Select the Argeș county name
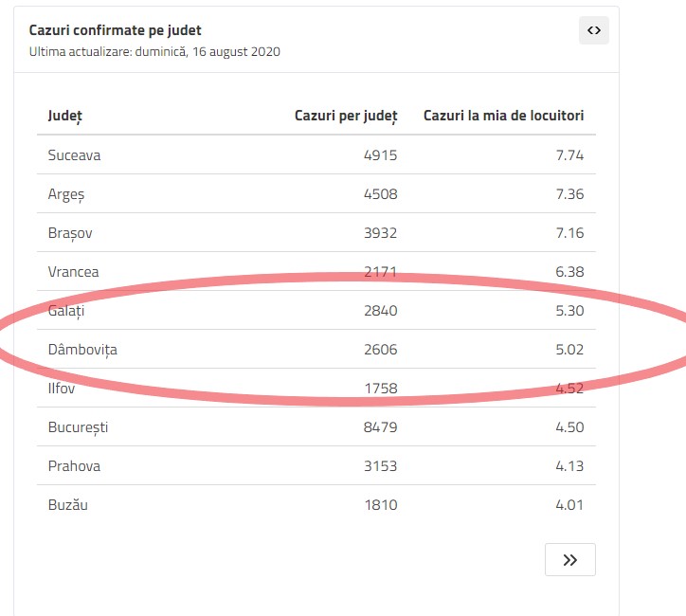Viewport: 686px width, 616px height. pos(66,194)
